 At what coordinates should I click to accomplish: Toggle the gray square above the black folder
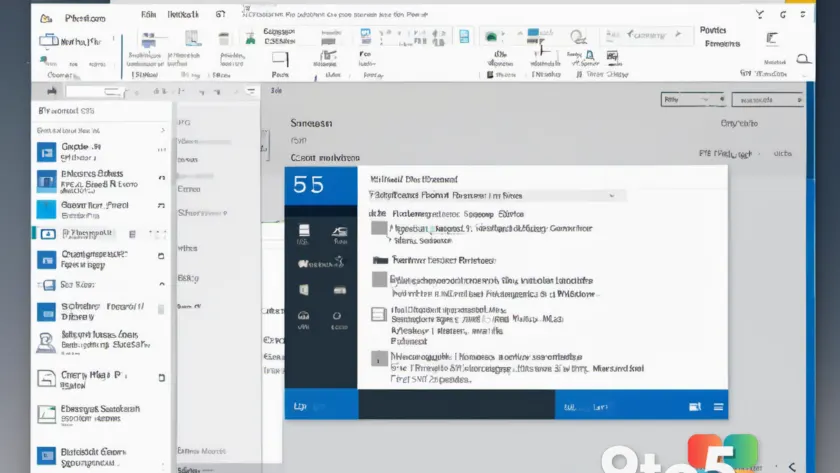point(379,228)
